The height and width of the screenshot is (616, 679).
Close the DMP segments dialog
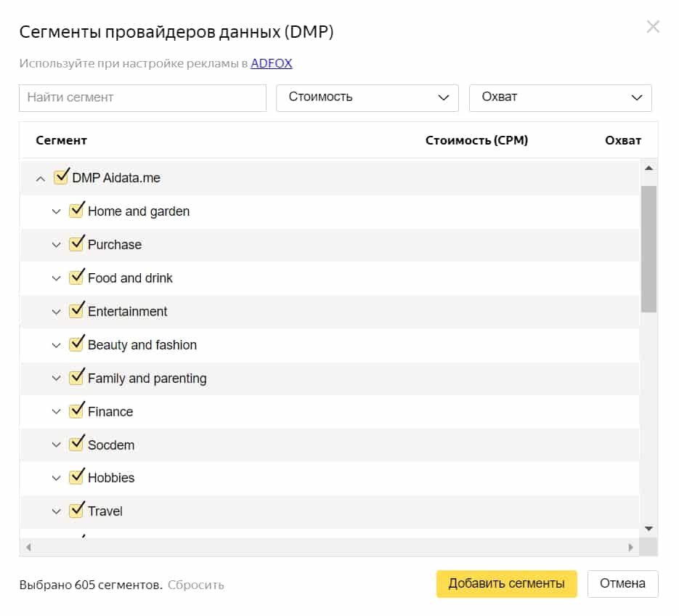653,27
